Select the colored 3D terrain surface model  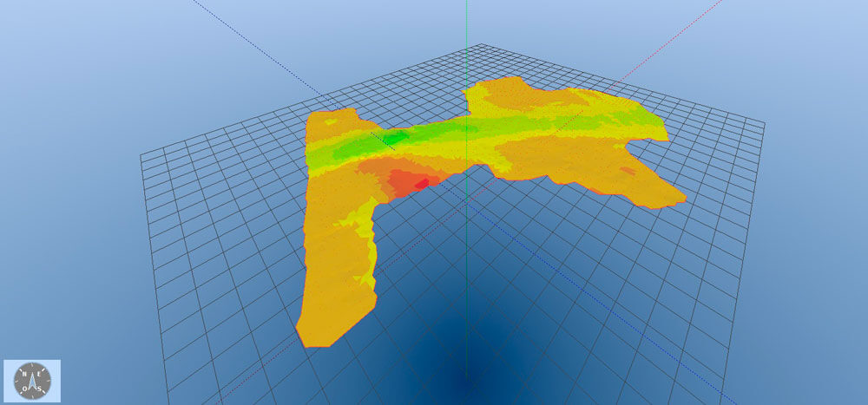[490, 212]
